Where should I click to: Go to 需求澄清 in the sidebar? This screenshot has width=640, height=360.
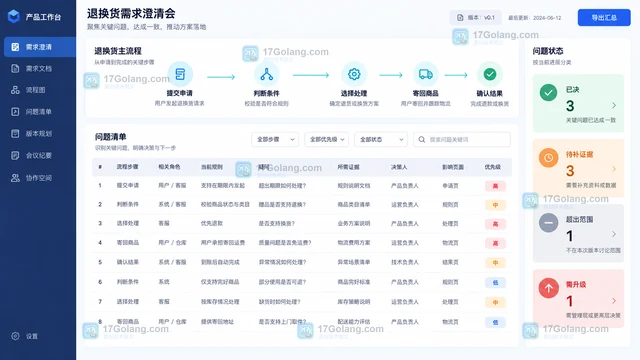(x=40, y=47)
